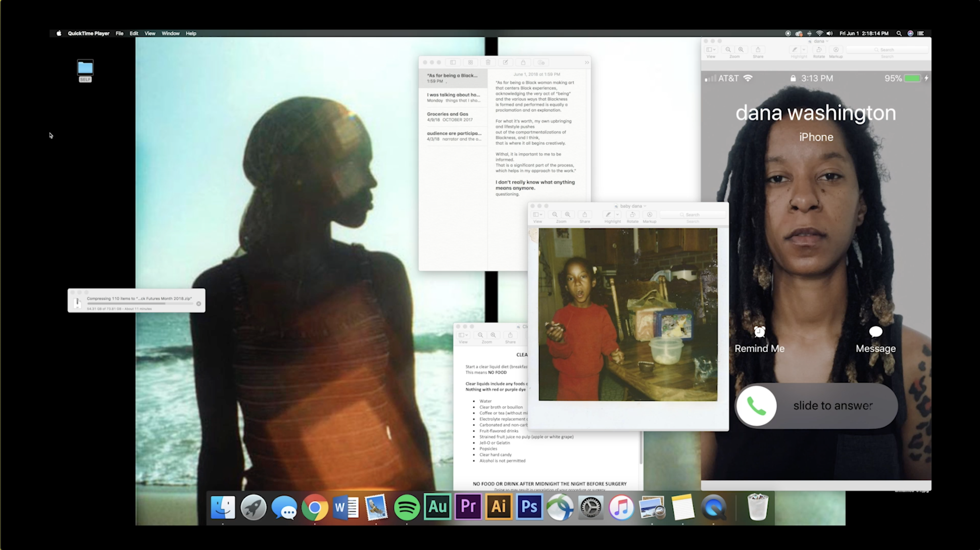Open the Apple menu
980x550 pixels.
click(x=59, y=33)
